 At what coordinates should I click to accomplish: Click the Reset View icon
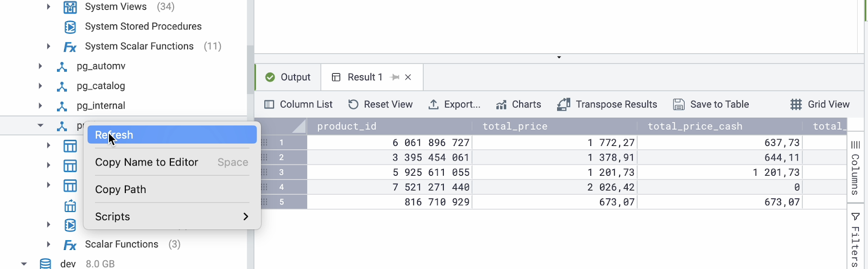(354, 105)
